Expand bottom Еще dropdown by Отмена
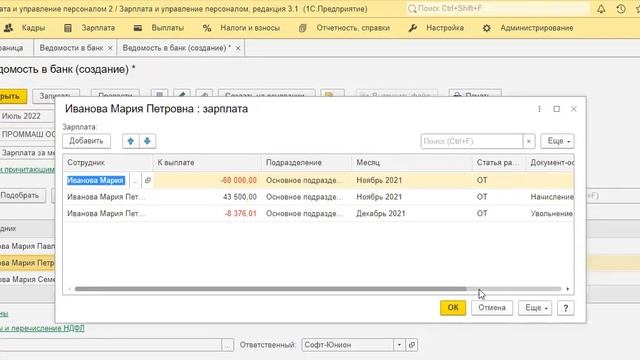Screen dimensions: 640x360 [535, 308]
